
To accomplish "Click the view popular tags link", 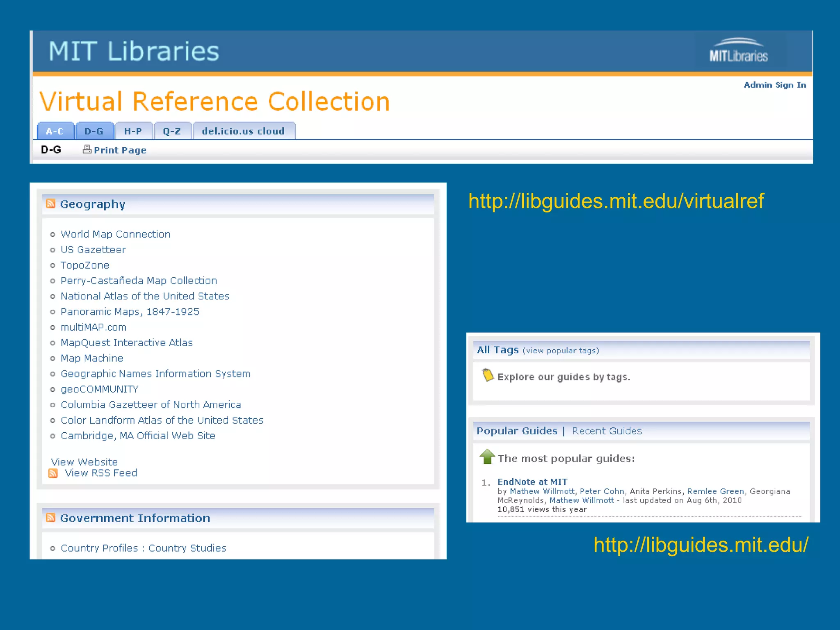I will (x=561, y=351).
